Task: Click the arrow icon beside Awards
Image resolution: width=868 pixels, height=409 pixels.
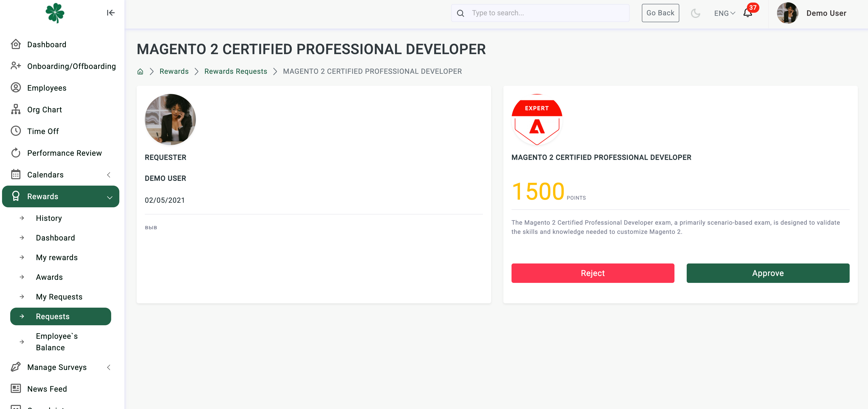Action: click(x=22, y=277)
